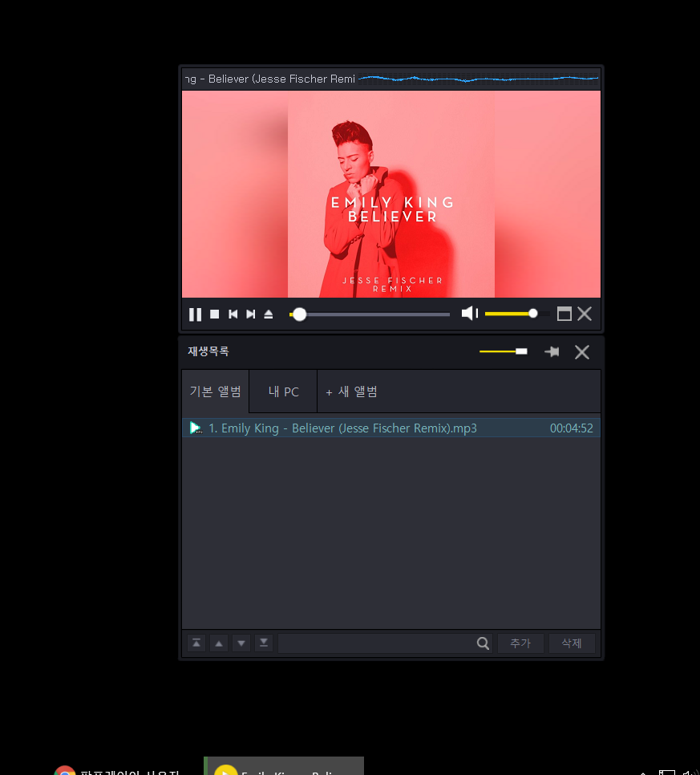Move selected track down one position
Screen dimensions: 700x775
(241, 643)
